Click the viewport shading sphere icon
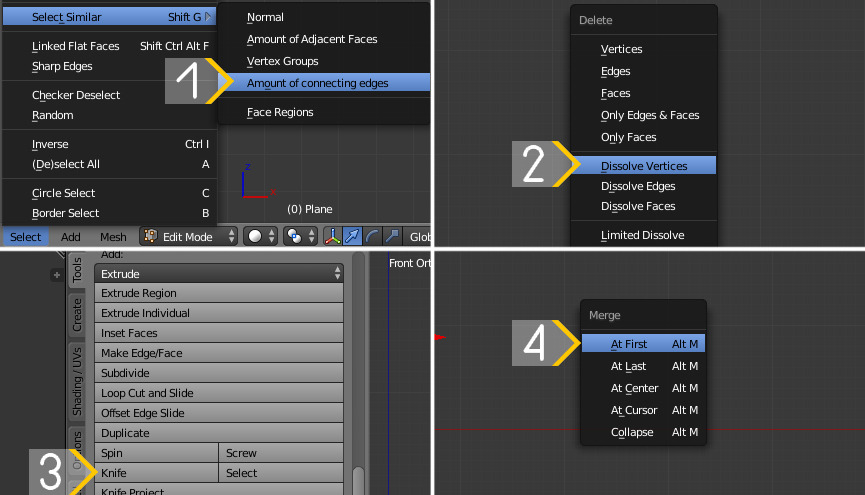 tap(255, 236)
